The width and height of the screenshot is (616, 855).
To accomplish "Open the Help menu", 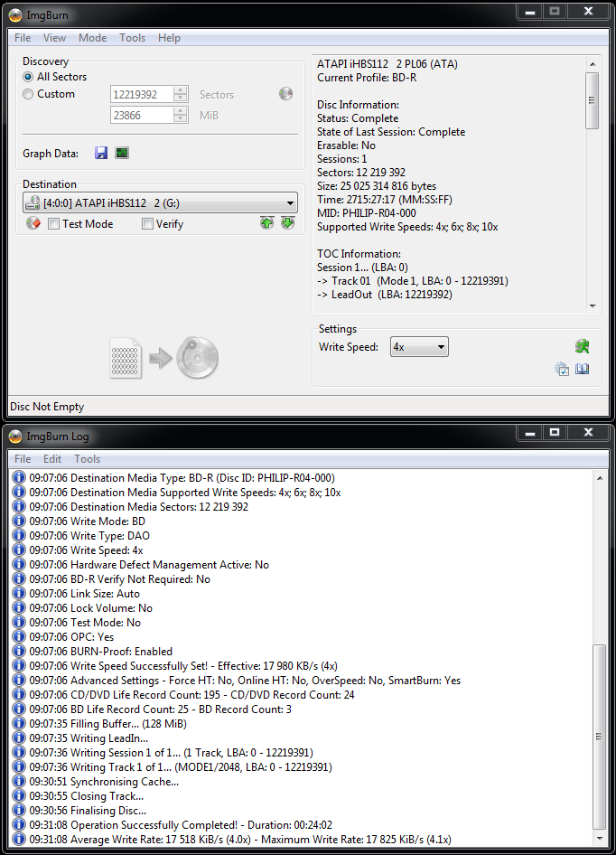I will click(169, 38).
